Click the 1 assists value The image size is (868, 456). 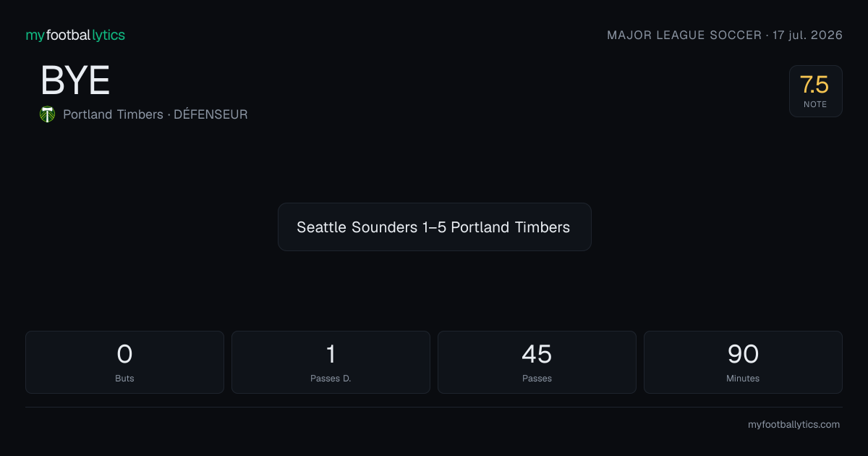(x=331, y=354)
